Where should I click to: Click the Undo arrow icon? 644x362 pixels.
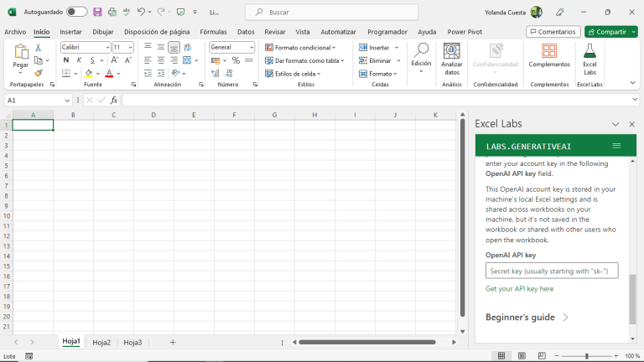(141, 12)
